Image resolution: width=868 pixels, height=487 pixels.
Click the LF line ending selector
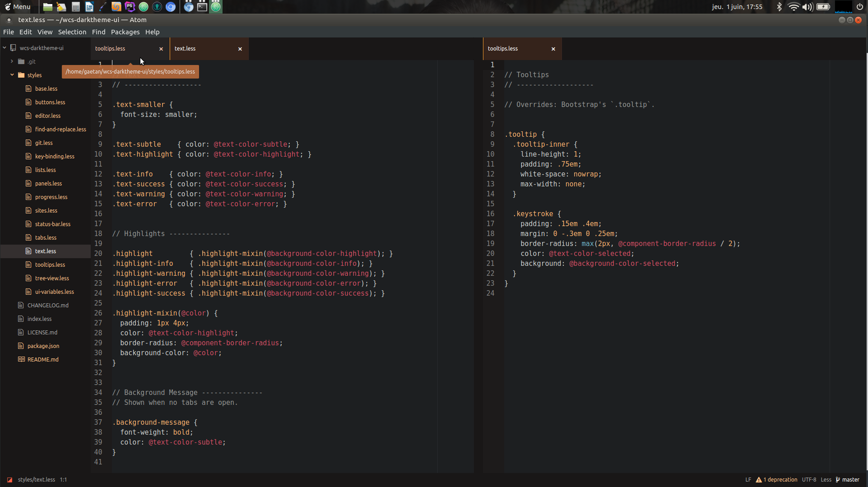click(x=748, y=480)
